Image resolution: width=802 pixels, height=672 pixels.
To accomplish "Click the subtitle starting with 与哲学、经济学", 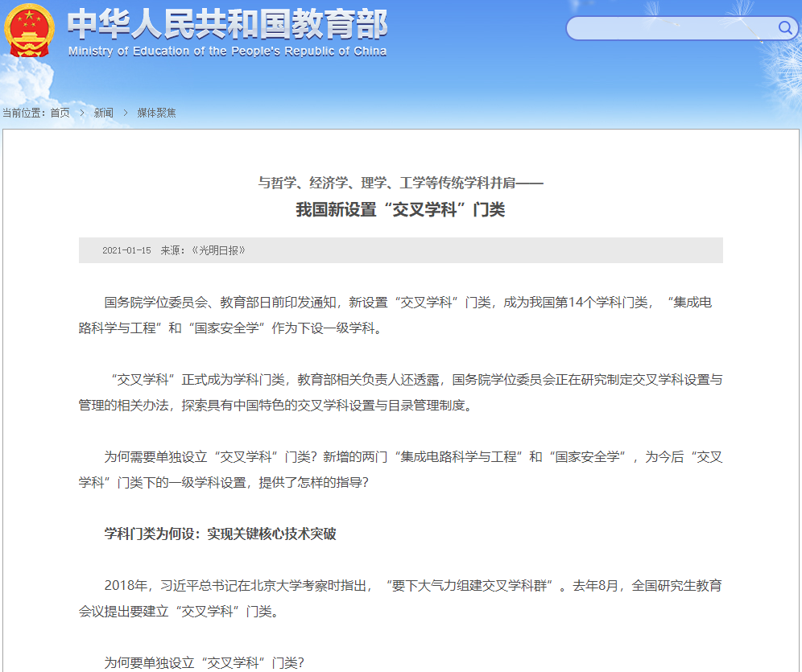I will coord(400,183).
